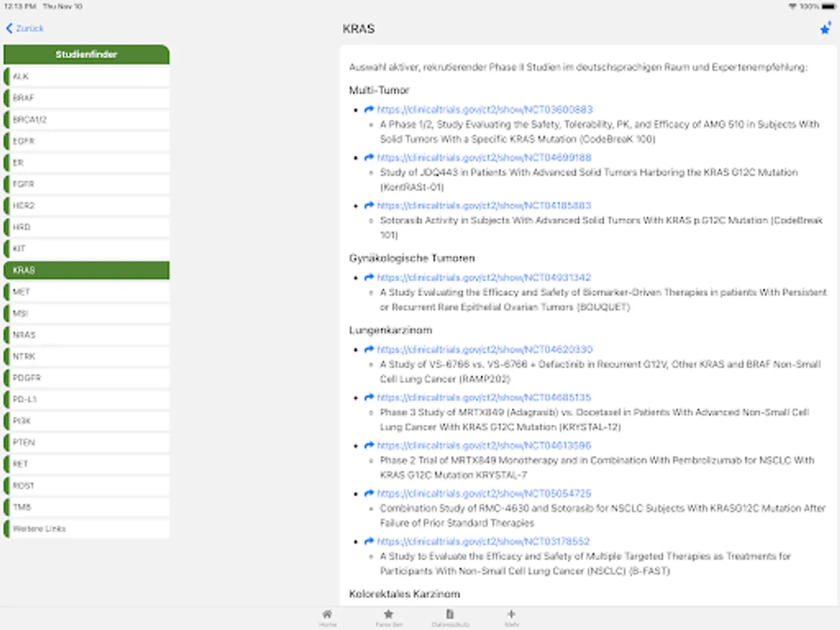The width and height of the screenshot is (840, 630).
Task: Open the Mehr tab
Action: pos(511,617)
